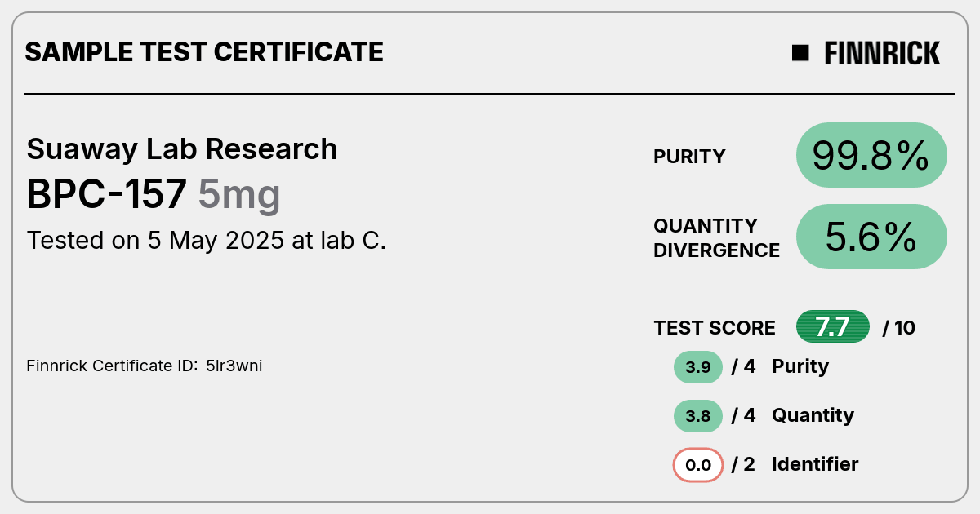
Task: Click the tested on 5 May 2025 line
Action: tap(206, 241)
